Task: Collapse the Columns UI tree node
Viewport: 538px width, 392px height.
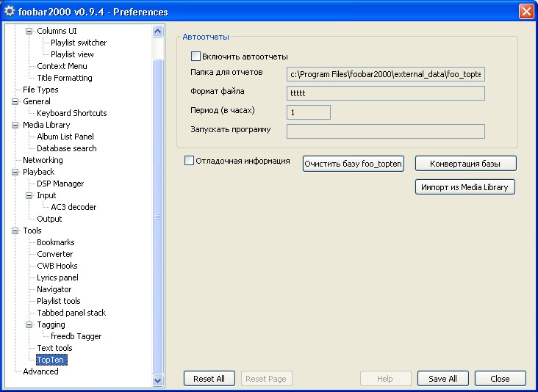Action: click(x=29, y=31)
